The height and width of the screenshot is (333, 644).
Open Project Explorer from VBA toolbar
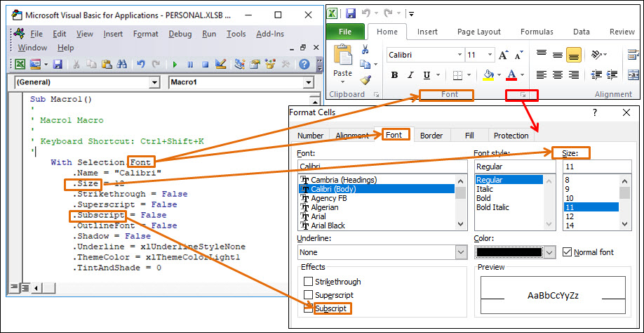pos(240,65)
